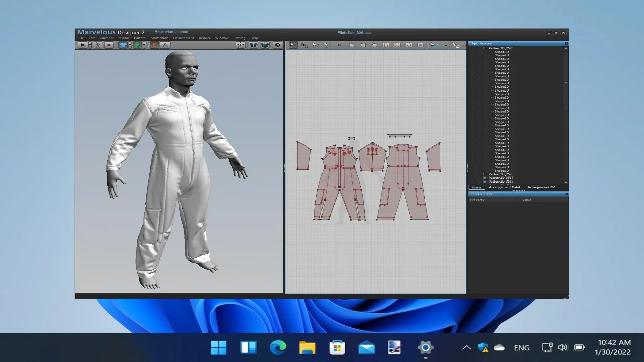Switch to the Arrangement Point tab
644x362 pixels.
[504, 187]
